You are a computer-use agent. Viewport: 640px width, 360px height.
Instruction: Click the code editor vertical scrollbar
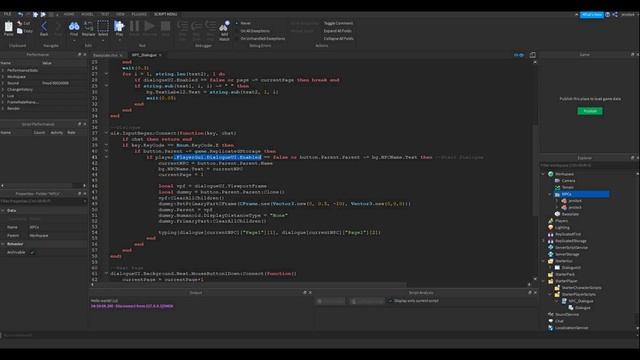[535, 171]
